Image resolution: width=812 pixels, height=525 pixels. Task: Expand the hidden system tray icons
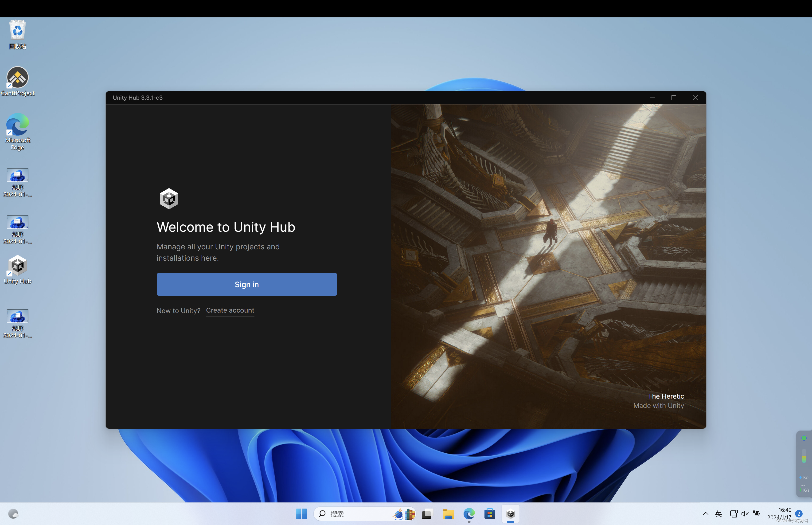click(706, 514)
